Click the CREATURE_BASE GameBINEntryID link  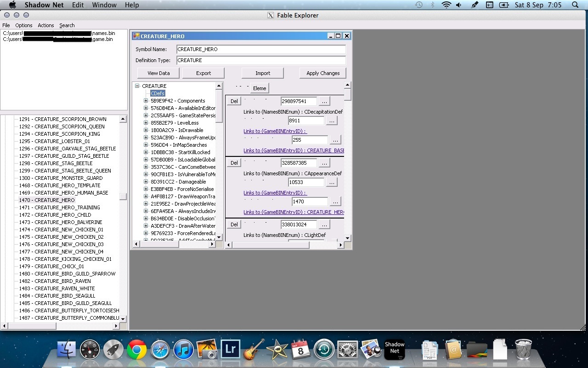tap(294, 150)
